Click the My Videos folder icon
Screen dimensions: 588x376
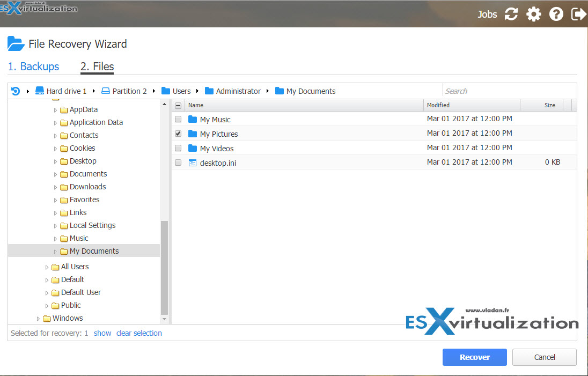pos(193,148)
